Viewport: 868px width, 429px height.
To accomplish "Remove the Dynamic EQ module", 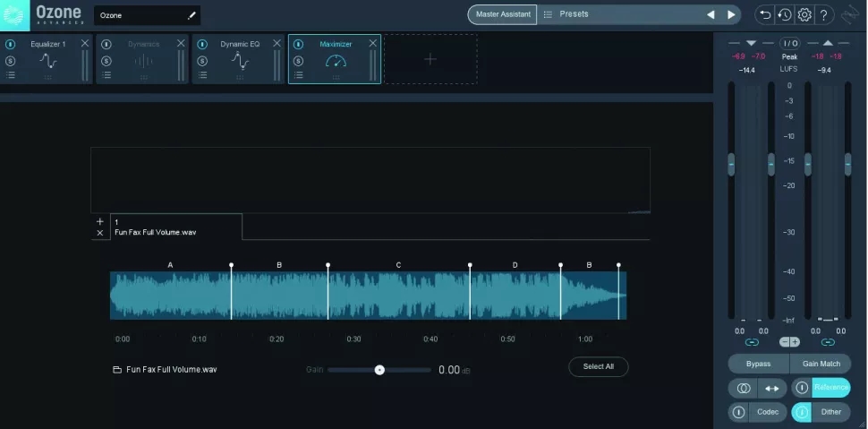I will pos(277,43).
